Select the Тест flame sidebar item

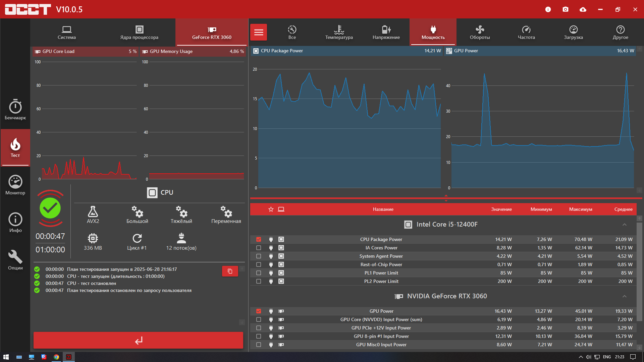point(15,148)
